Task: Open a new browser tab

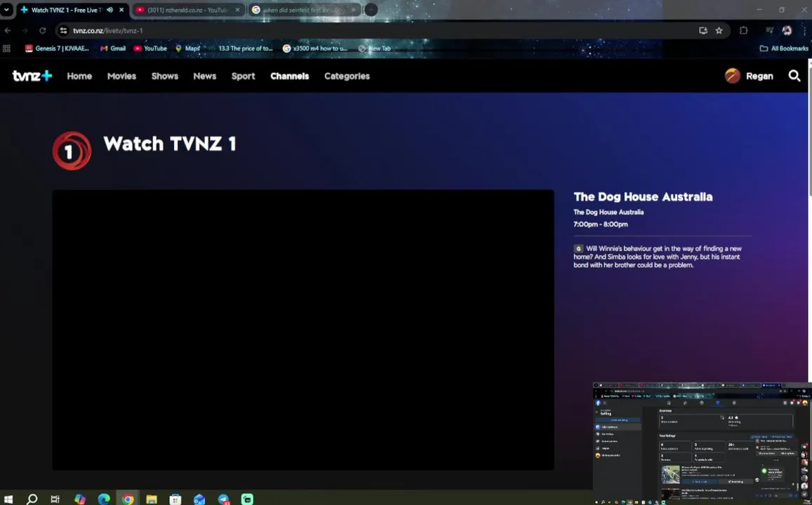Action: tap(371, 10)
